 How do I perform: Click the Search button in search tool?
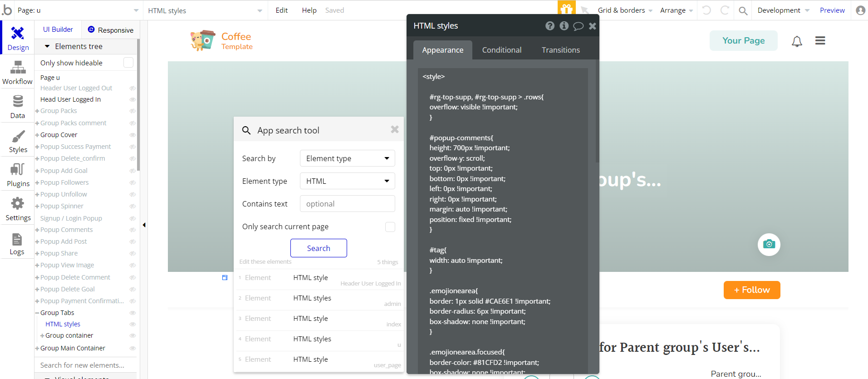point(319,248)
